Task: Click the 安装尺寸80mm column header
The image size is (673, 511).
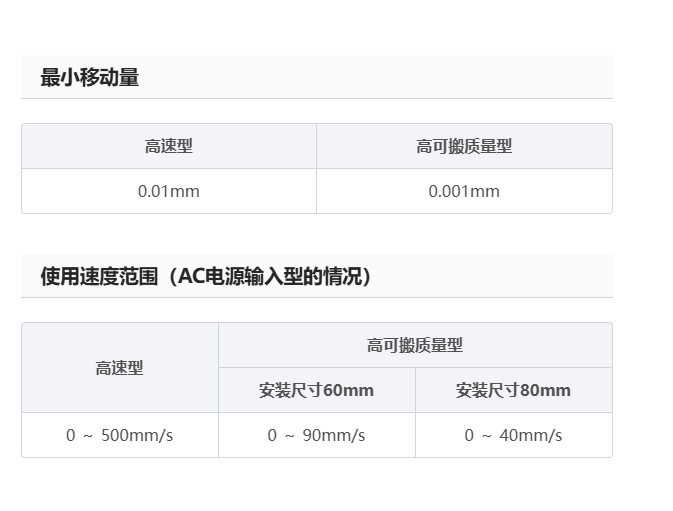Action: pyautogui.click(x=513, y=390)
